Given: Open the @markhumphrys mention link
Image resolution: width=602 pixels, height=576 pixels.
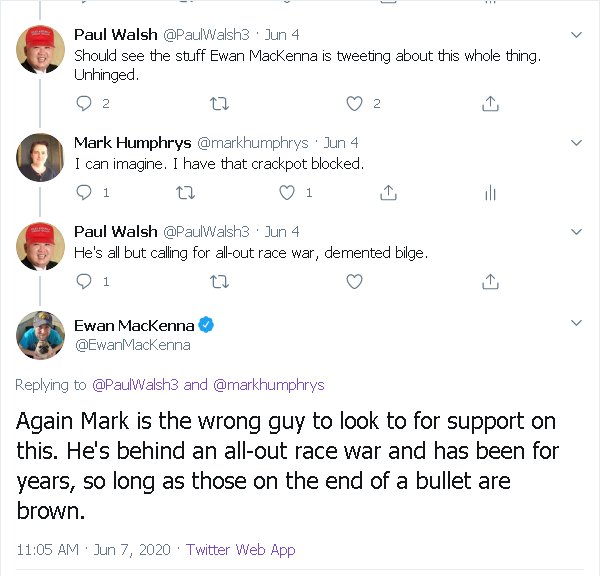Looking at the screenshot, I should point(268,385).
